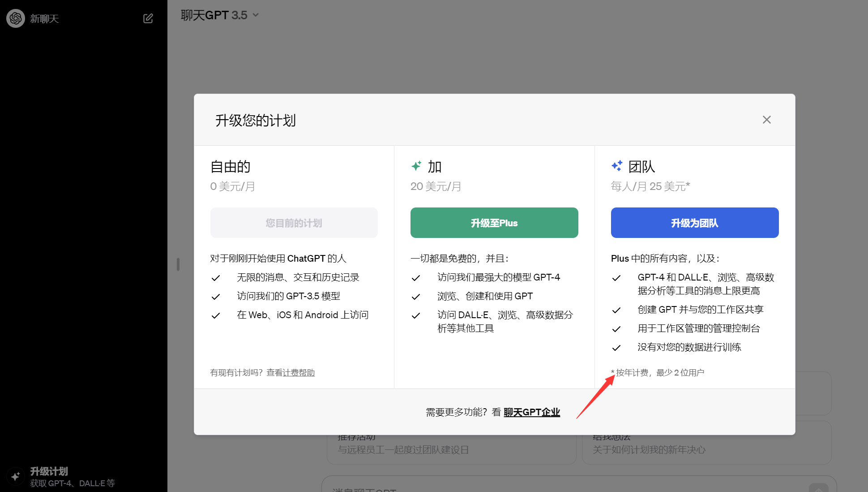Screen dimensions: 868x492
Task: Click the new chat compose icon
Action: (x=148, y=18)
